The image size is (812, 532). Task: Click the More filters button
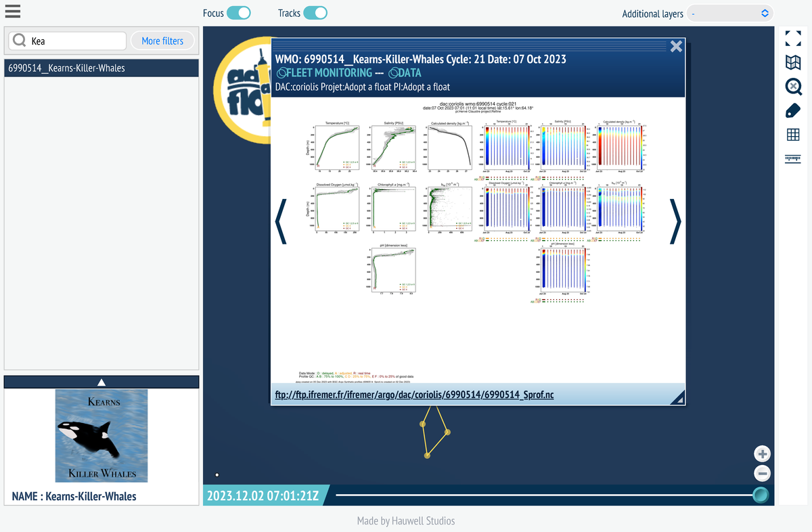[162, 41]
